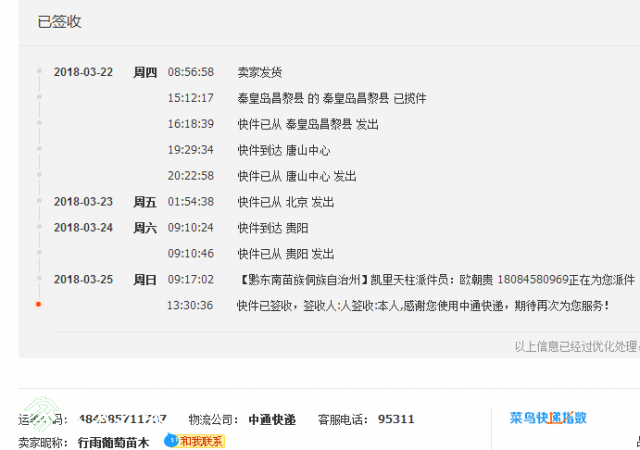This screenshot has width=640, height=450.
Task: Select the 卖家发货 timeline dot
Action: 39,71
